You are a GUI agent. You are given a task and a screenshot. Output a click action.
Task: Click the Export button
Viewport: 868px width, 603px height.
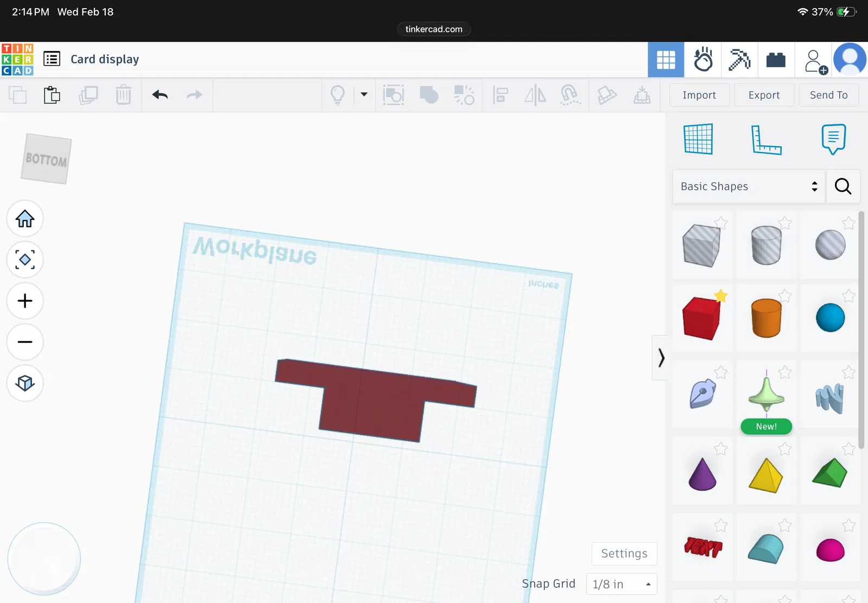(764, 95)
